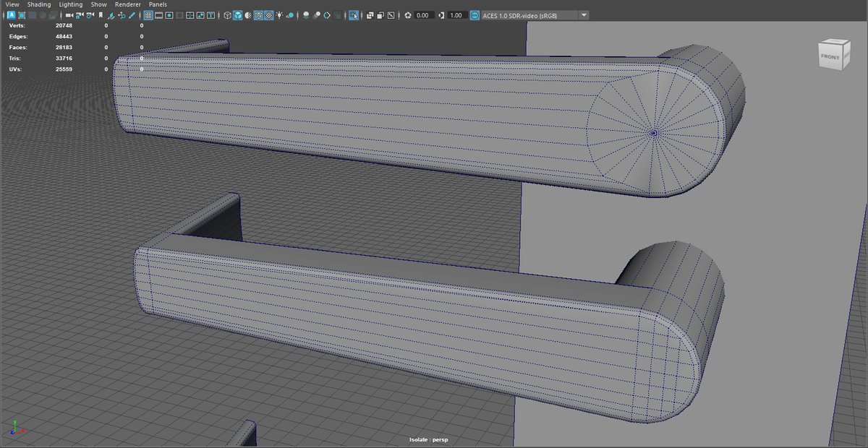
Task: Click the Exposure reset icon
Action: click(407, 15)
